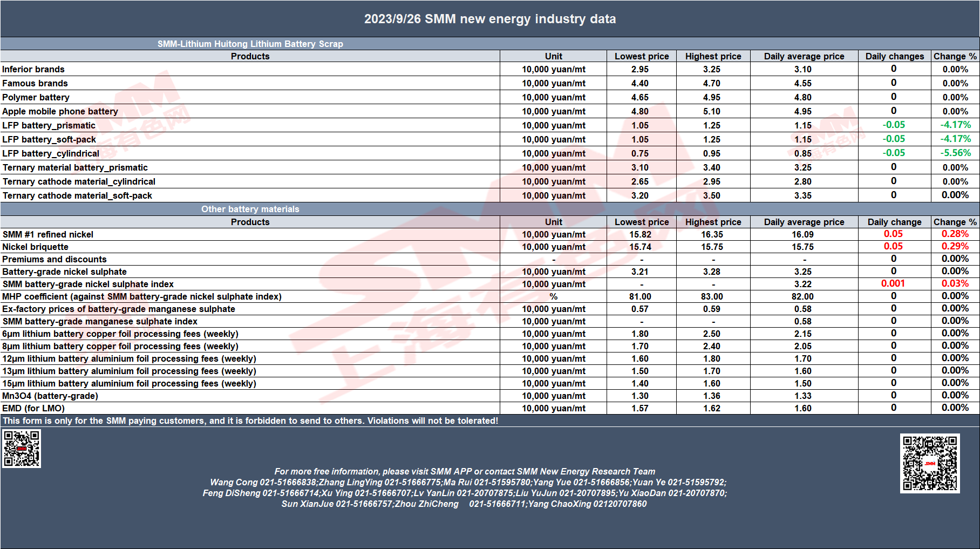Click 'Ternary material battery_prismatic' cell
Screen dimensions: 980x549
point(75,167)
